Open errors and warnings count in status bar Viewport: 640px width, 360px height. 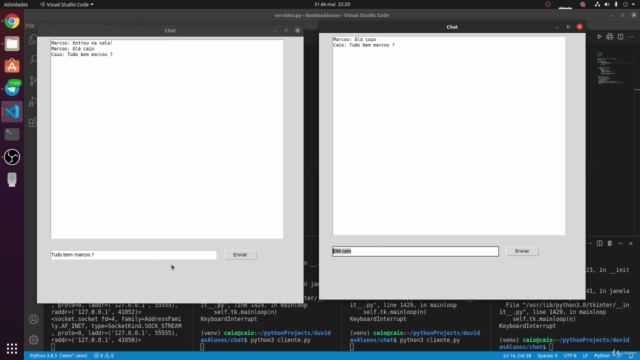point(104,356)
